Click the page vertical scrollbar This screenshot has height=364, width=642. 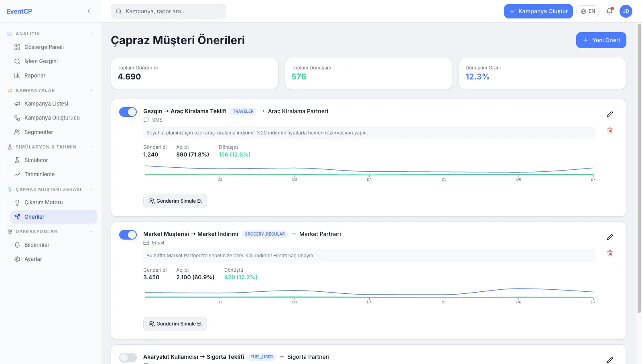pyautogui.click(x=639, y=169)
